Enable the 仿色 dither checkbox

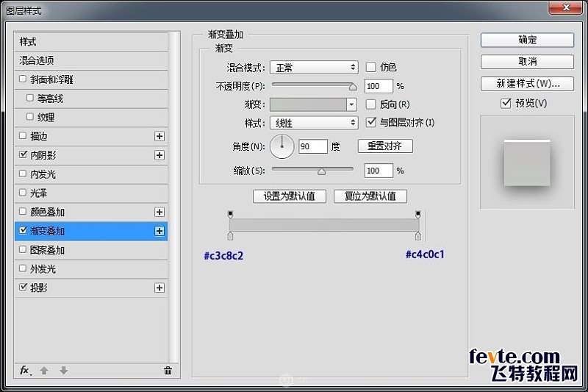click(371, 67)
